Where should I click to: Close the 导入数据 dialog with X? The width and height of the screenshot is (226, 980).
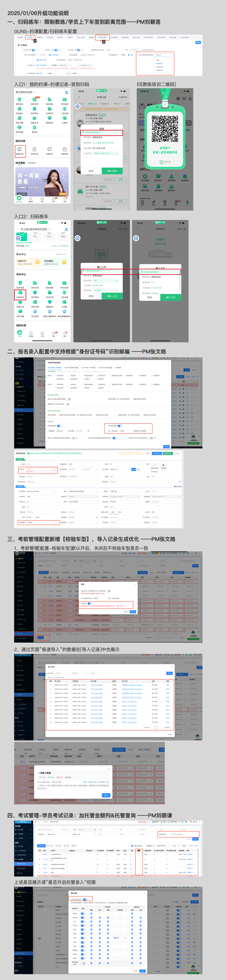108,769
